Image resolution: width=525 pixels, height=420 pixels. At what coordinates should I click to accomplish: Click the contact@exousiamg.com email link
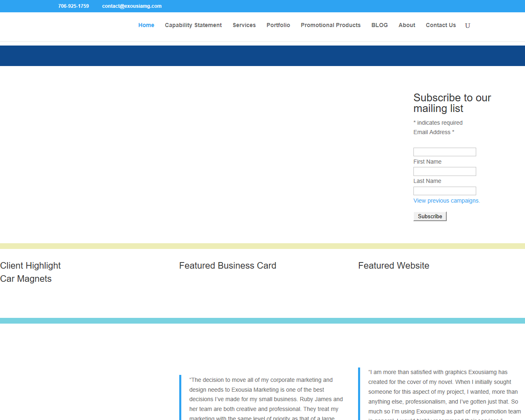click(132, 6)
